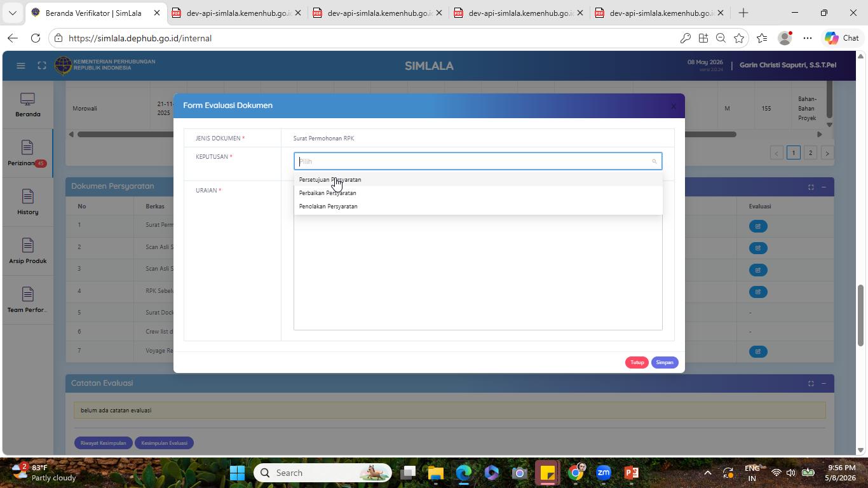Open the Perizinan sidebar menu
Screen dimensions: 868x488
pyautogui.click(x=27, y=153)
